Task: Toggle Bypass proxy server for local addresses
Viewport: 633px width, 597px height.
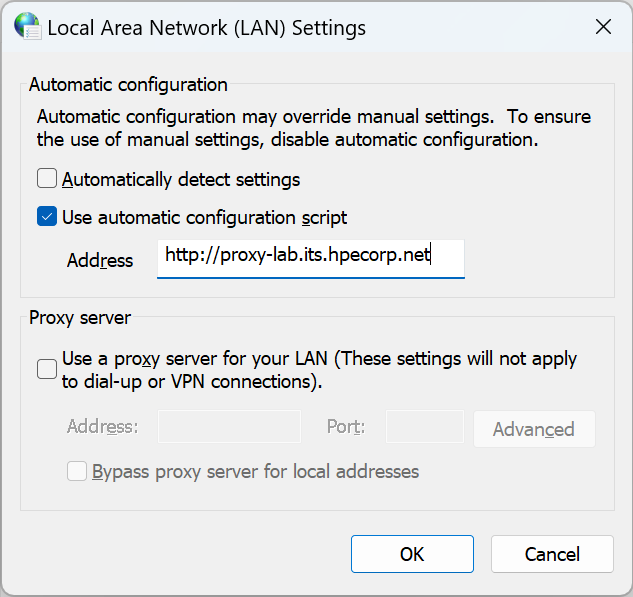Action: pos(77,471)
